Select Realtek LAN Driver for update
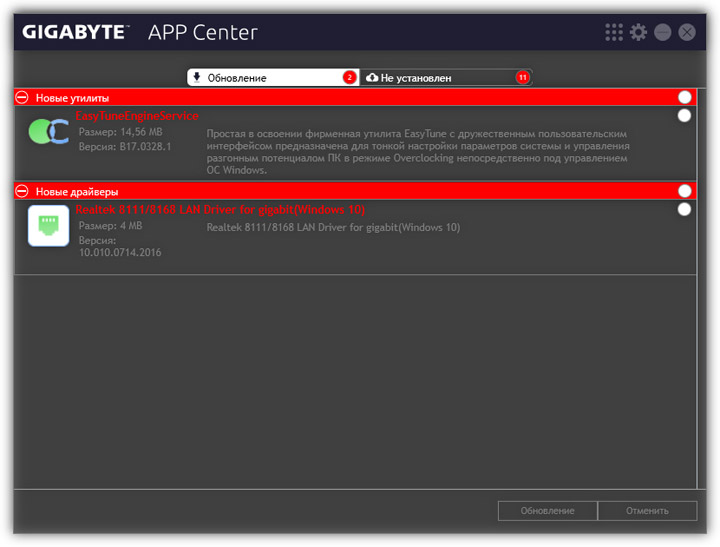The image size is (720, 547). click(684, 209)
